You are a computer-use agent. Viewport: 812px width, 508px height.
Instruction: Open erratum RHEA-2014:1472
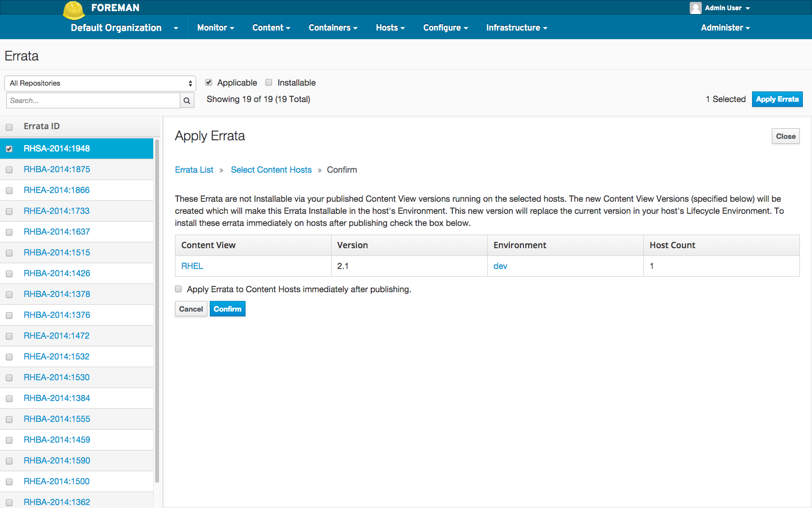57,336
